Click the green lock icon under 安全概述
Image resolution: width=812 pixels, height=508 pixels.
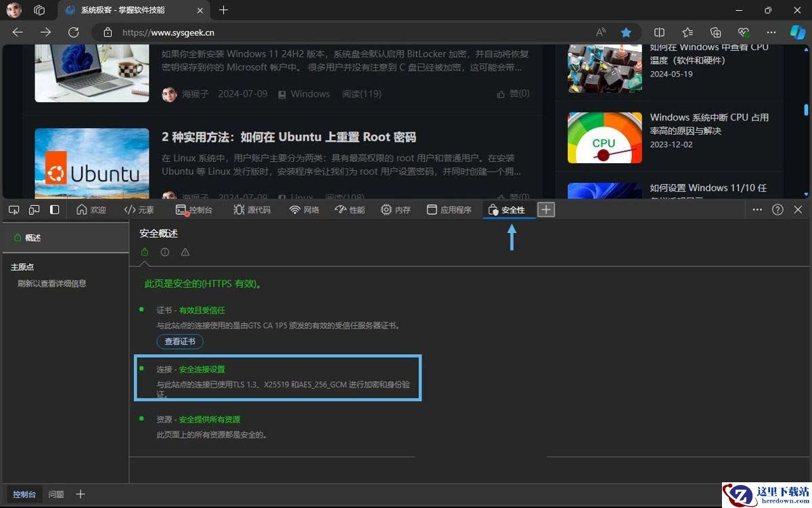coord(144,252)
